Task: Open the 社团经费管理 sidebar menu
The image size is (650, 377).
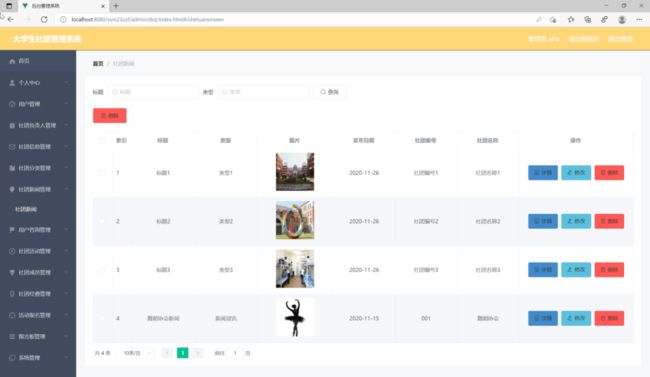Action: (38, 294)
